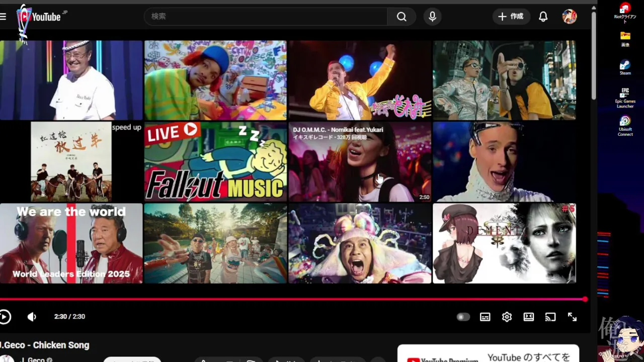Open the Ubisoft Connect desktop shortcut
The height and width of the screenshot is (362, 644).
point(625,126)
